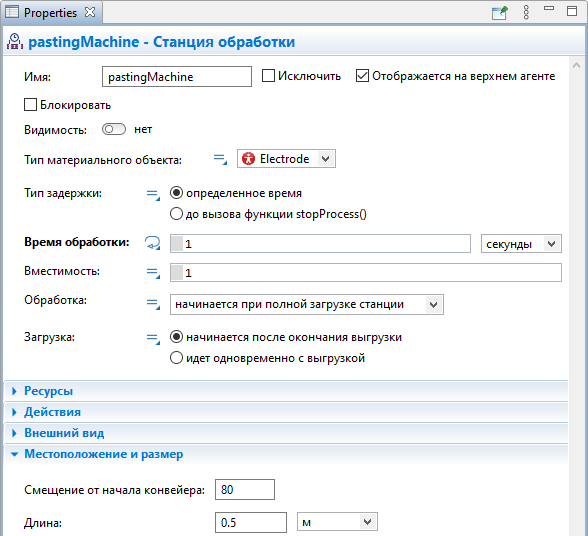
Task: Open the Electrode material type dropdown
Action: coord(286,159)
